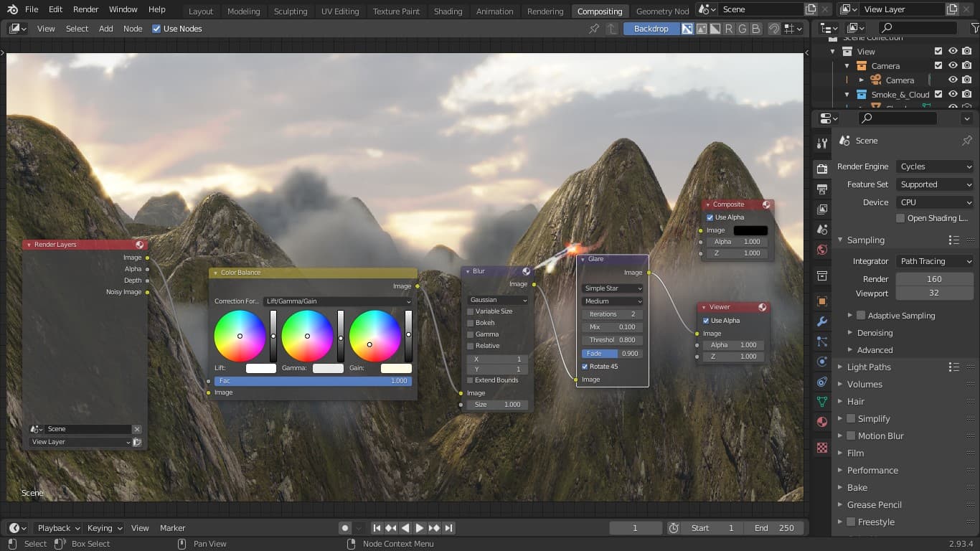Switch to the Shading workspace tab

[x=448, y=11]
